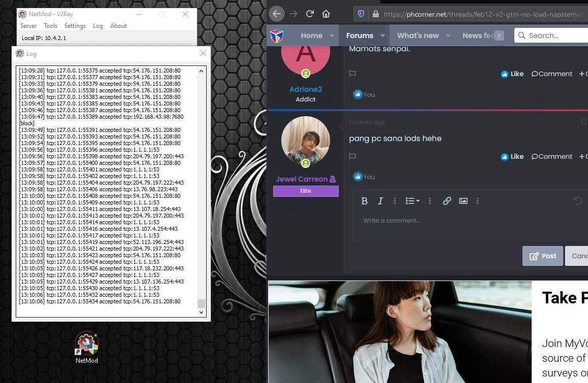Click the phcorner.net address bar URL
588x383 pixels.
(x=484, y=14)
